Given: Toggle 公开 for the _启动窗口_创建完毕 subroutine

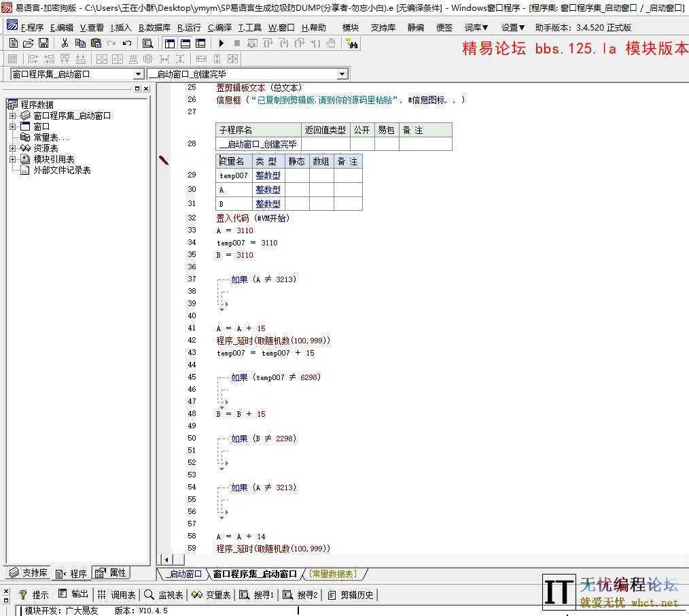Looking at the screenshot, I should click(362, 143).
